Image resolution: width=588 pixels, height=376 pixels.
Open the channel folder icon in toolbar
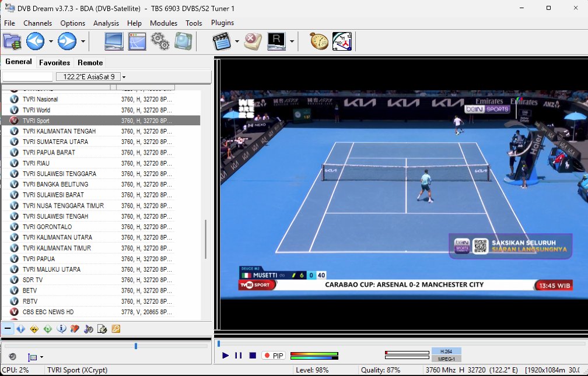[x=12, y=41]
